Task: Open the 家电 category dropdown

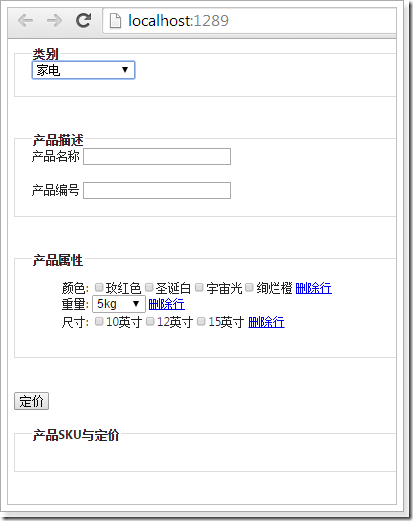Action: point(83,70)
